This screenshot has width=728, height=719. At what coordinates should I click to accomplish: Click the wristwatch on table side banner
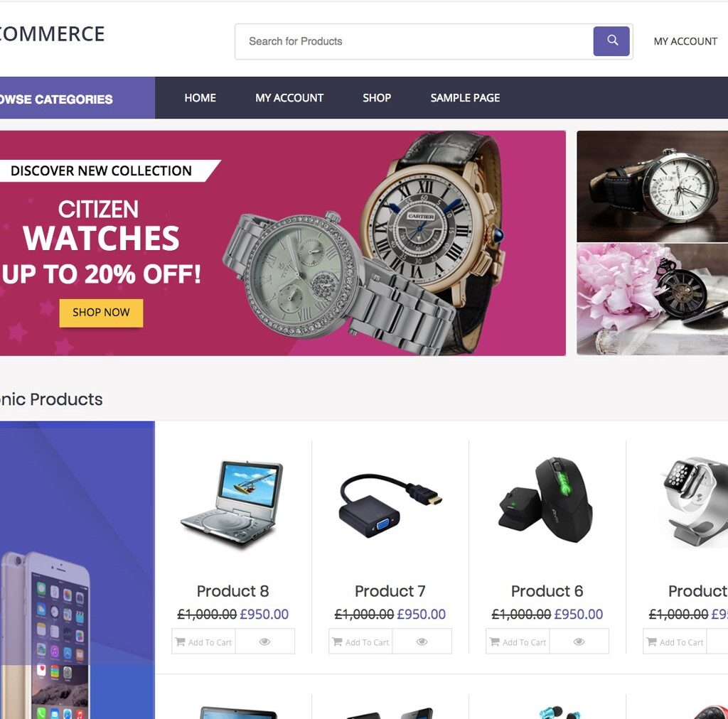coord(652,186)
